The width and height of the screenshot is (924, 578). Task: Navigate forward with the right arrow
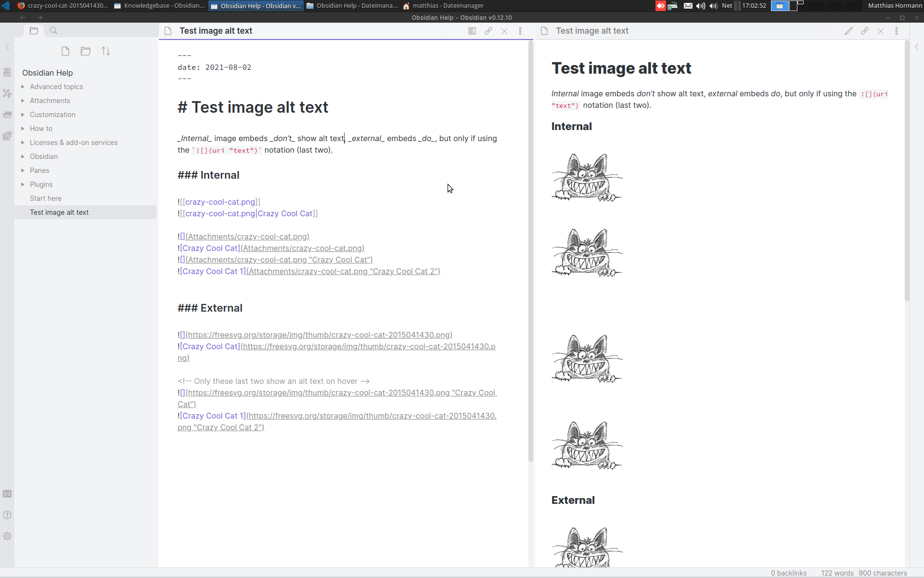(40, 17)
